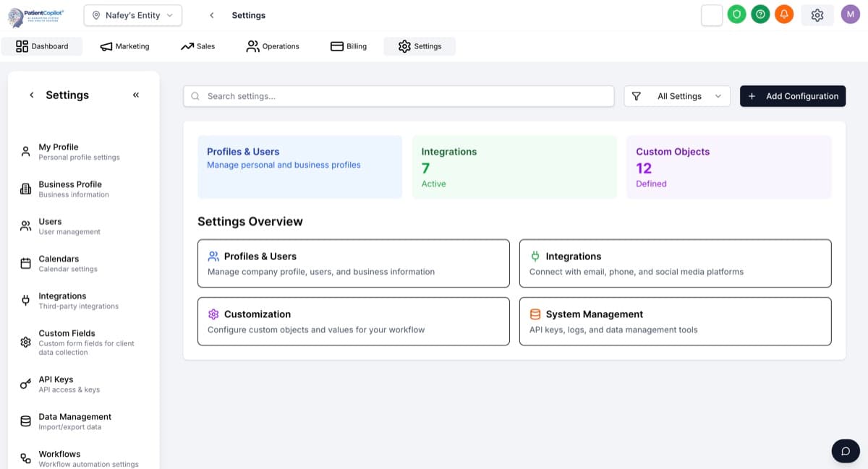Click the orange database icon on System Management
The height and width of the screenshot is (469, 868).
point(535,314)
